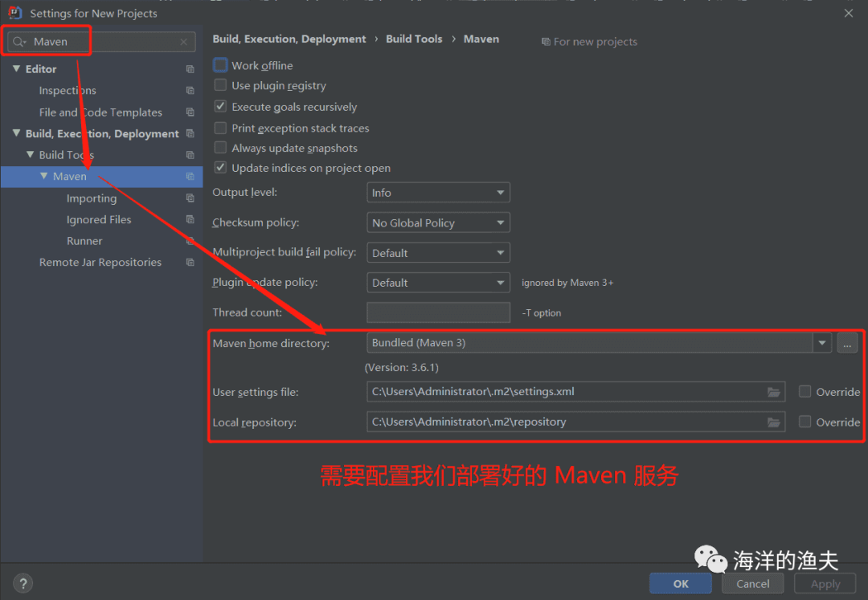Screen dimensions: 868x600
Task: Click project-level icon beside Build, Execution, Deployment
Action: [x=190, y=134]
